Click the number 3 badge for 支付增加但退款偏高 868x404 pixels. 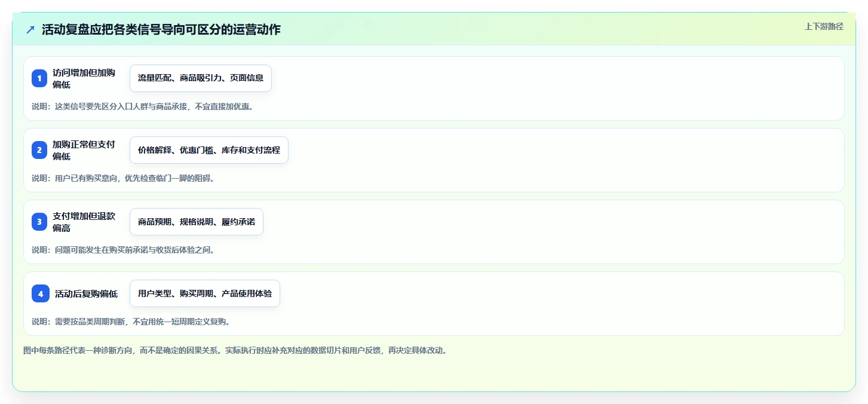pos(39,222)
